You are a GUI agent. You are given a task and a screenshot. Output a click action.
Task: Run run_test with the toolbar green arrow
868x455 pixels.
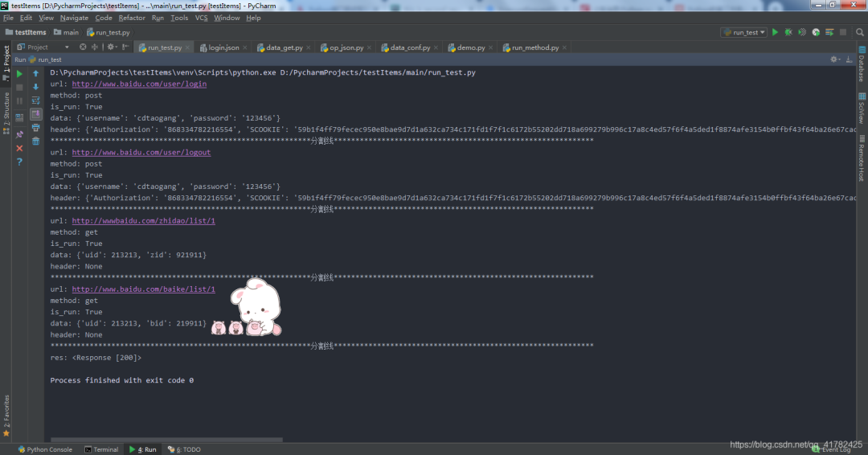click(775, 32)
